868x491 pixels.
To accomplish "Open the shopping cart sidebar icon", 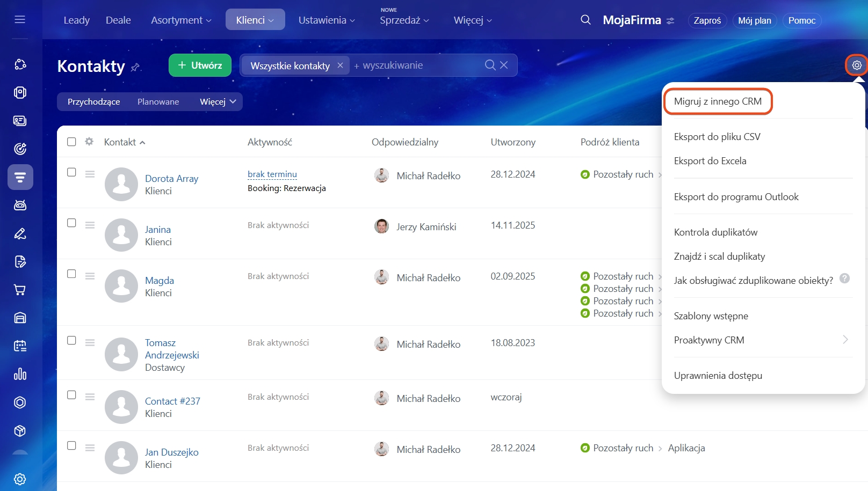I will tap(20, 290).
